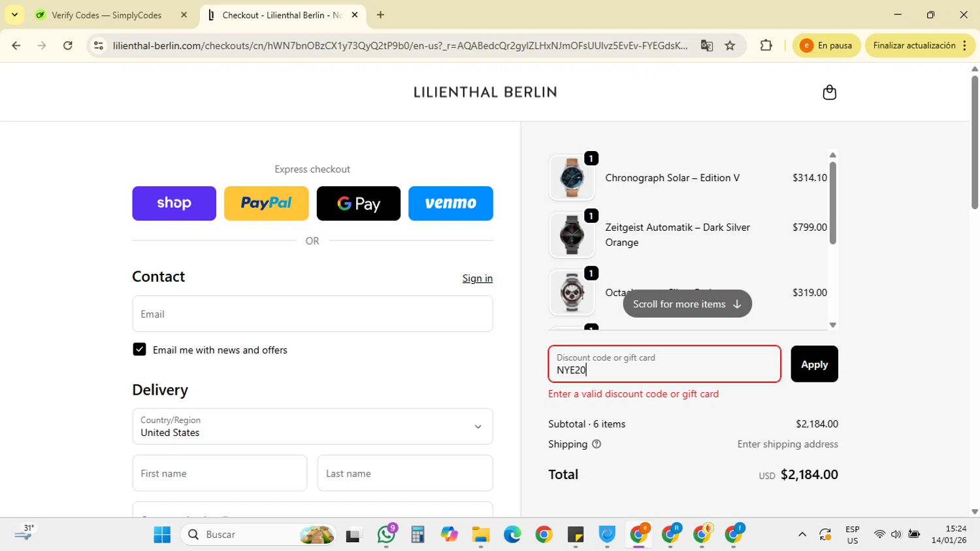
Task: Click the Last name field
Action: tap(405, 473)
